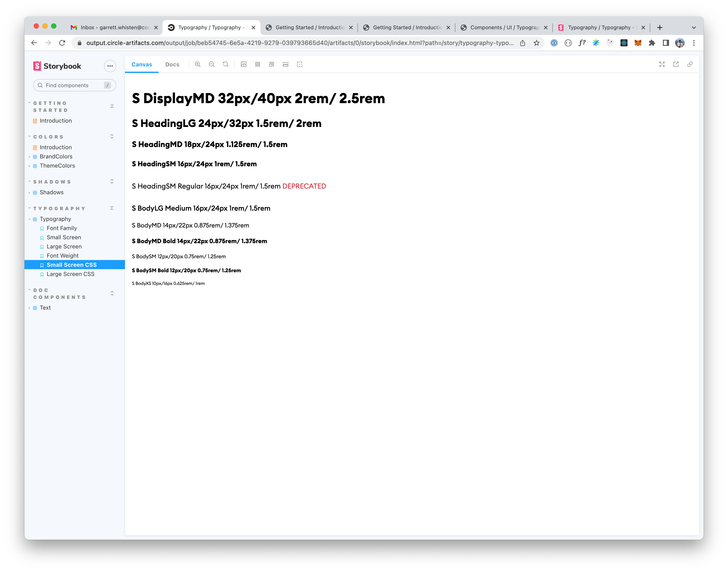Open canvas in new tab icon

point(676,64)
